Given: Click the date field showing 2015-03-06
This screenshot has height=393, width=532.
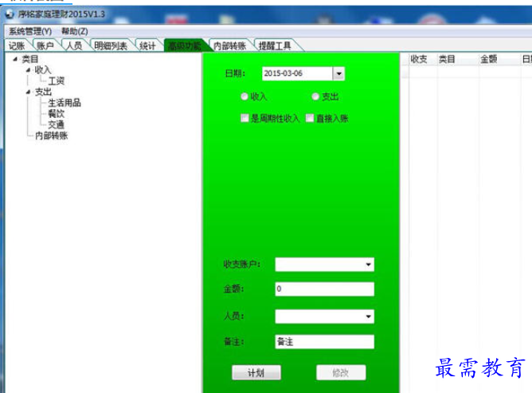Looking at the screenshot, I should pyautogui.click(x=297, y=73).
